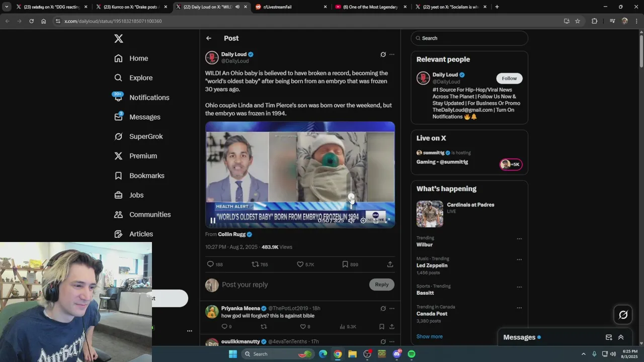
Task: Repost Priyanka Meena's reply
Action: 264,327
